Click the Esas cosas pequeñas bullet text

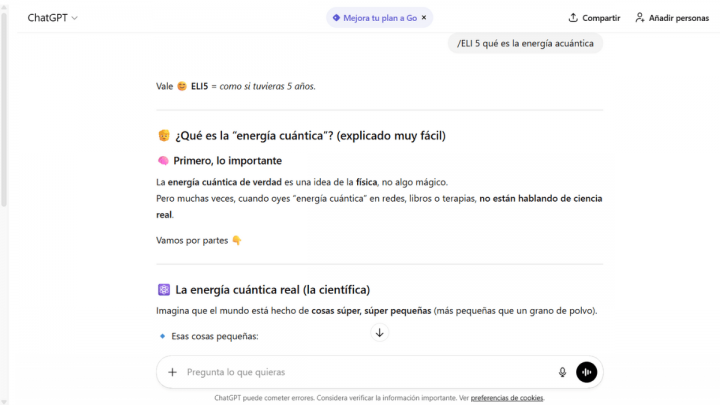pos(215,336)
